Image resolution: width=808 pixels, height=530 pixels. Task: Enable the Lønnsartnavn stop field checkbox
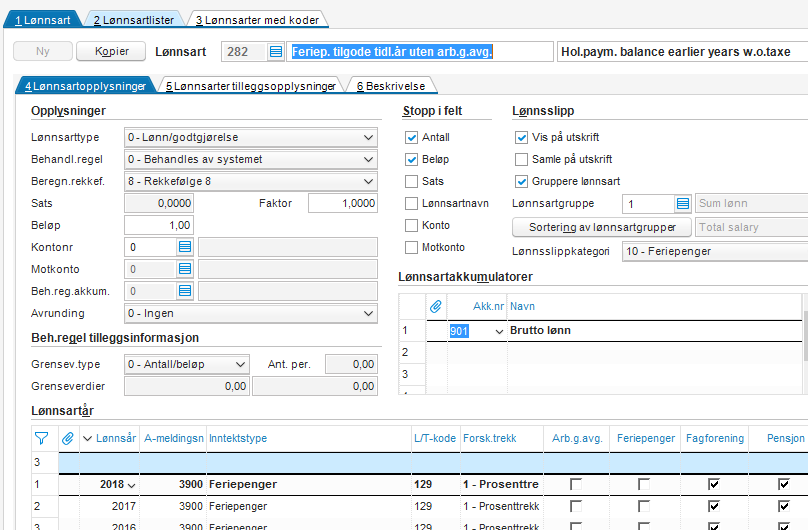pos(411,203)
